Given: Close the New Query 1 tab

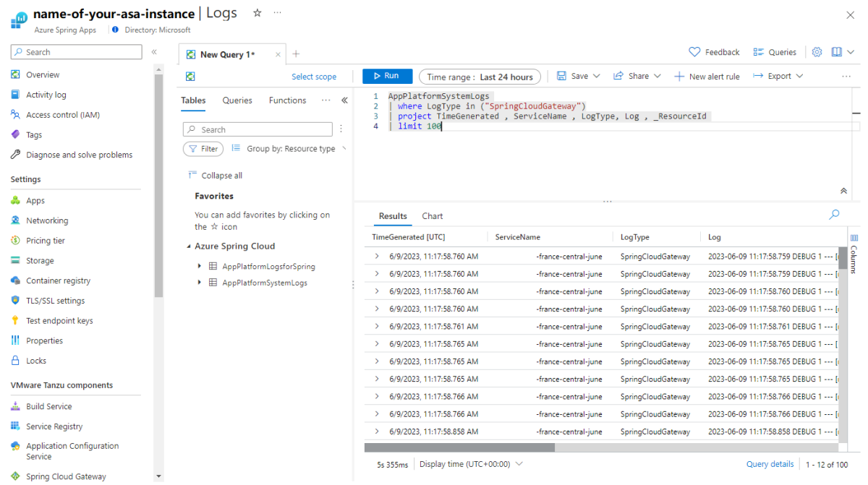Looking at the screenshot, I should pyautogui.click(x=278, y=54).
